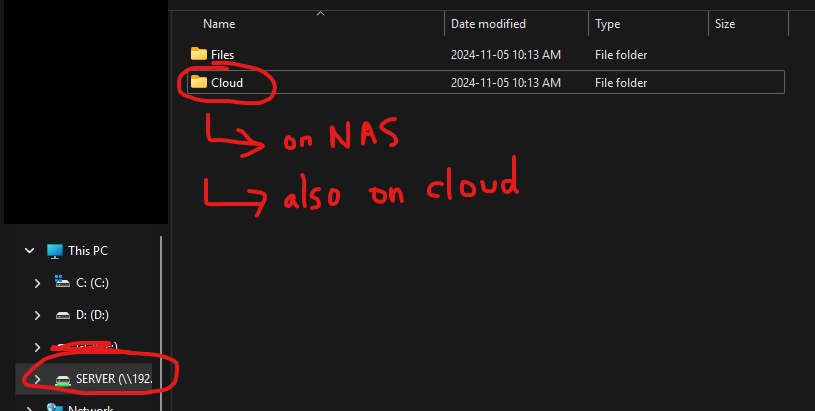Sort by the Size column header

(725, 24)
